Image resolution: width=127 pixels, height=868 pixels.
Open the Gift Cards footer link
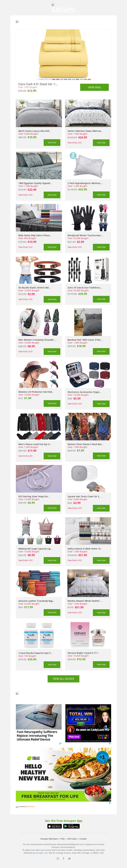coord(72,839)
